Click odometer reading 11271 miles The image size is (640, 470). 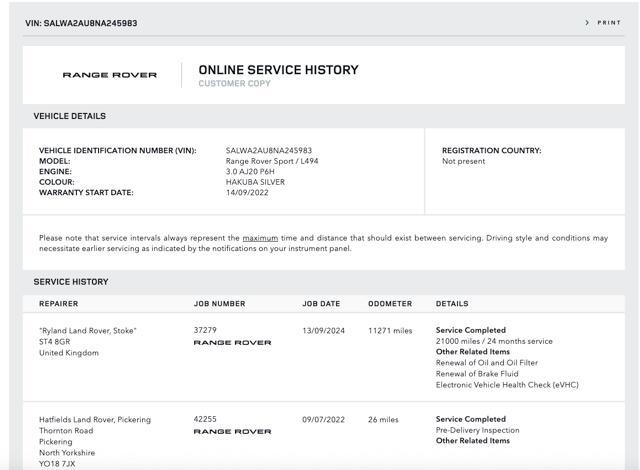coord(390,330)
